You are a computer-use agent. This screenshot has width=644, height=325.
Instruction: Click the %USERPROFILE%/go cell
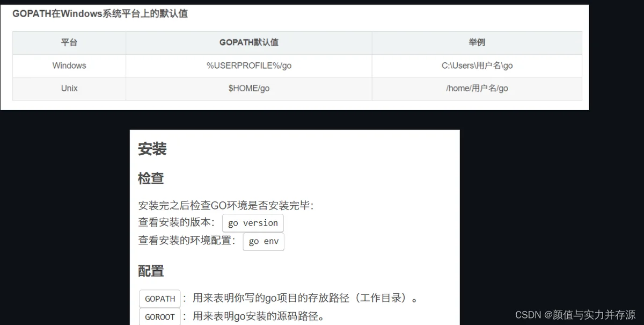pos(249,66)
